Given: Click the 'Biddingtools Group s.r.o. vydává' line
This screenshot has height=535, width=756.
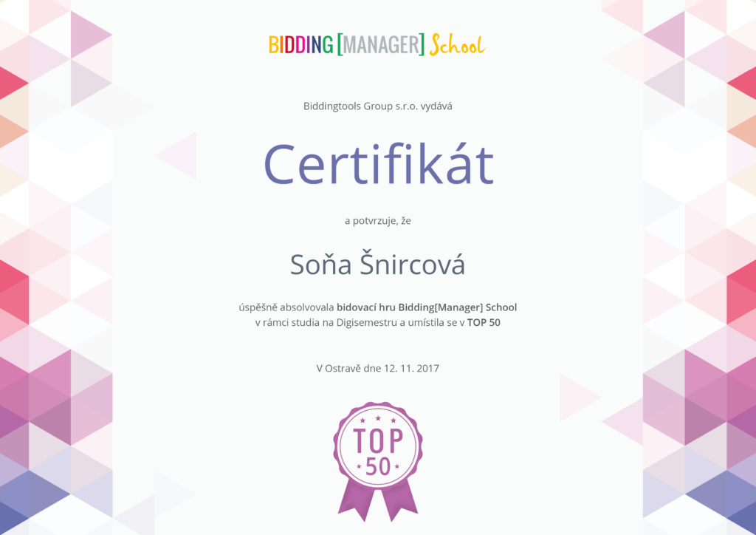Looking at the screenshot, I should [377, 106].
